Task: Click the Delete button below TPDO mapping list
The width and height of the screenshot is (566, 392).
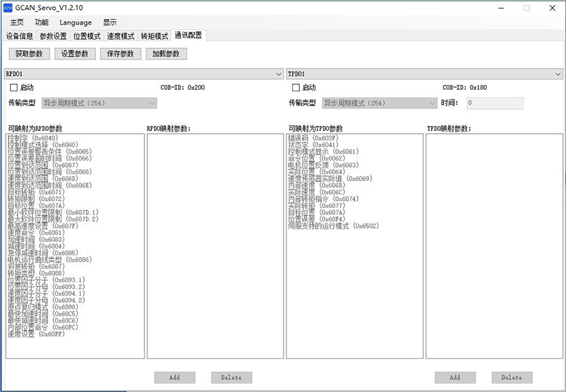Action: (512, 377)
